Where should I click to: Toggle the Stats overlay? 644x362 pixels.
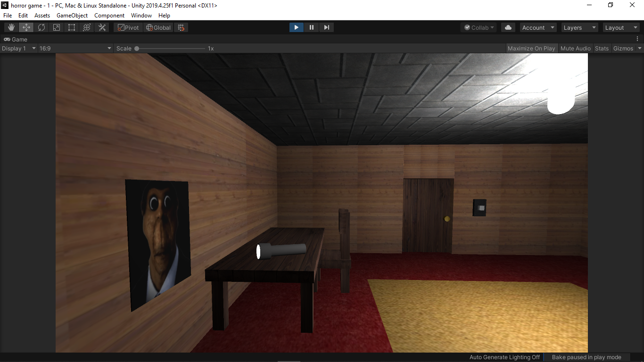(x=602, y=48)
